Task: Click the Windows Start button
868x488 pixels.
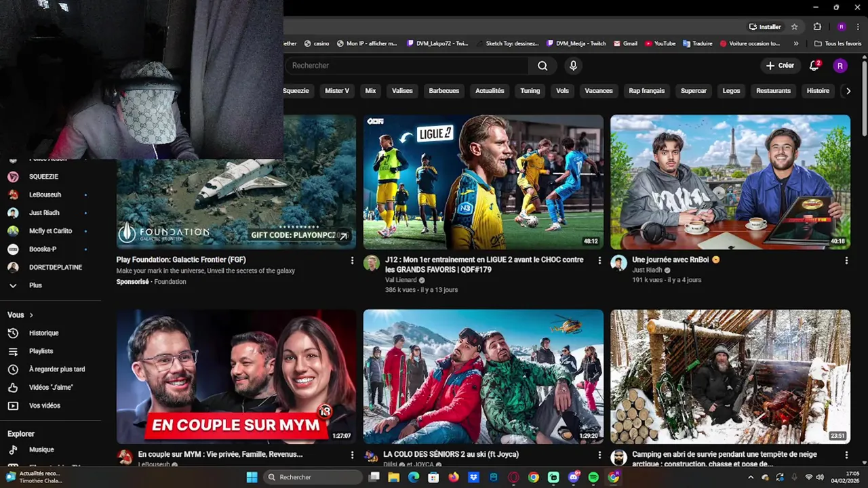Action: (252, 477)
